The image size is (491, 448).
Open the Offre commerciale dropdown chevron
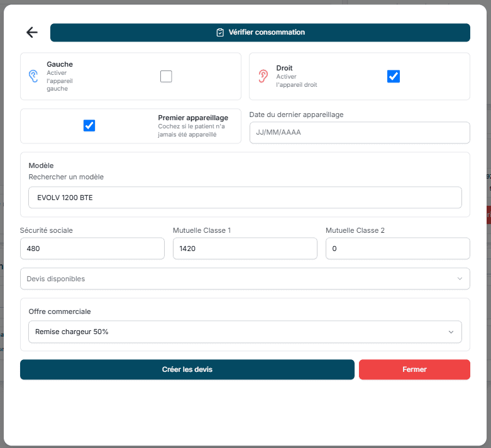(451, 332)
